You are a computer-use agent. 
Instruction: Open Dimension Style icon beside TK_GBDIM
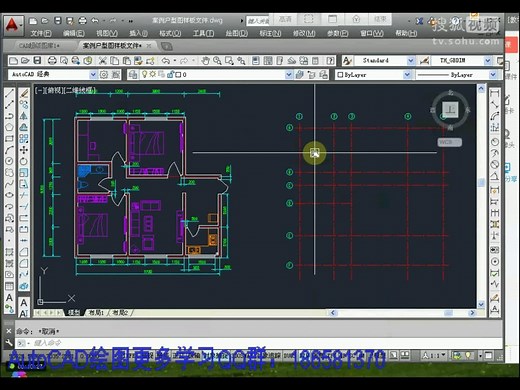[424, 61]
